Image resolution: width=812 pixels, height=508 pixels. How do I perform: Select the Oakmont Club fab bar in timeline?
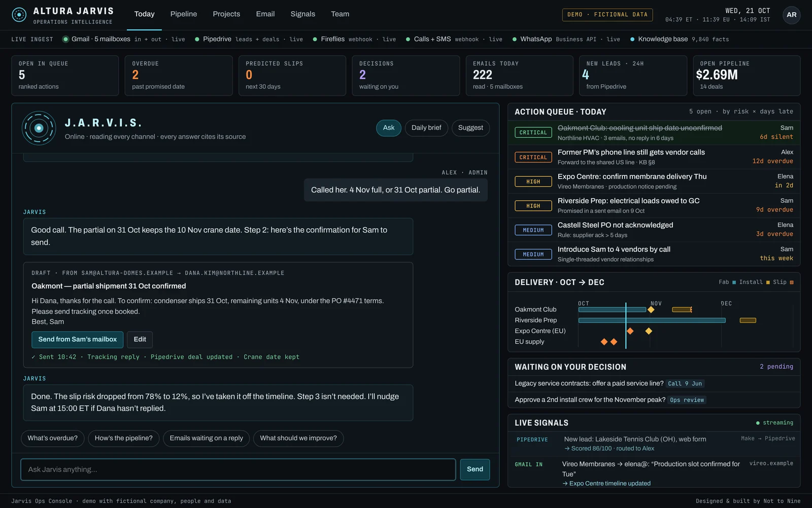(612, 309)
